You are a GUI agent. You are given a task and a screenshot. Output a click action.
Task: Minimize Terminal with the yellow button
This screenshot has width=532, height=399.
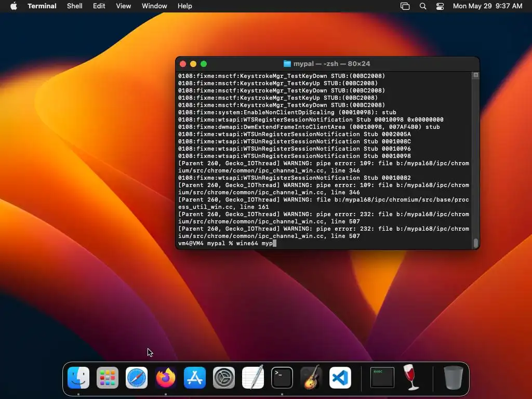pos(193,64)
